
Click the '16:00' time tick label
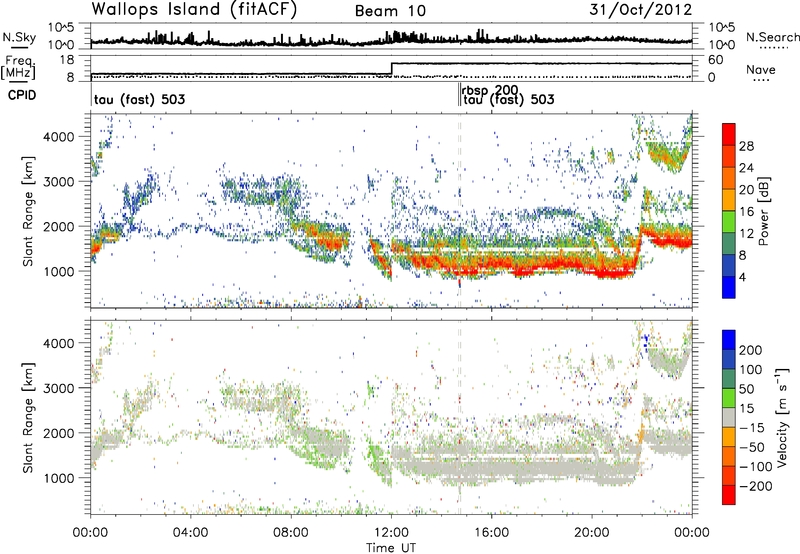tap(491, 533)
